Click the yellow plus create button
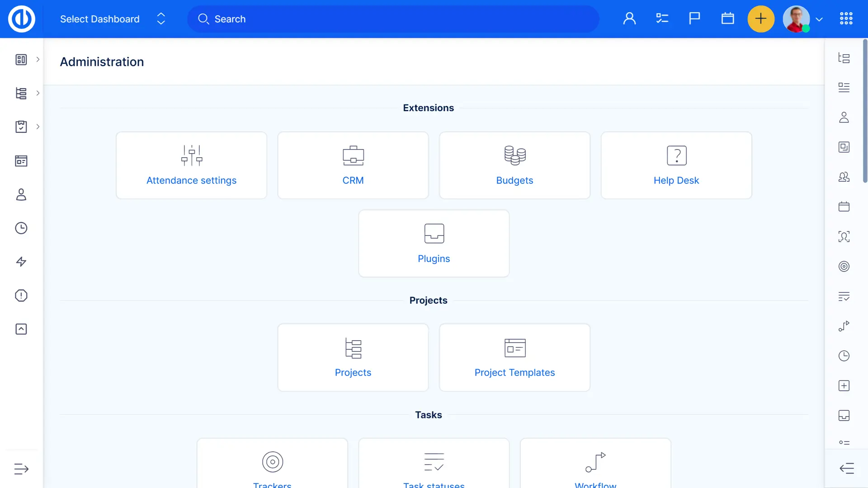The width and height of the screenshot is (868, 488). point(761,19)
